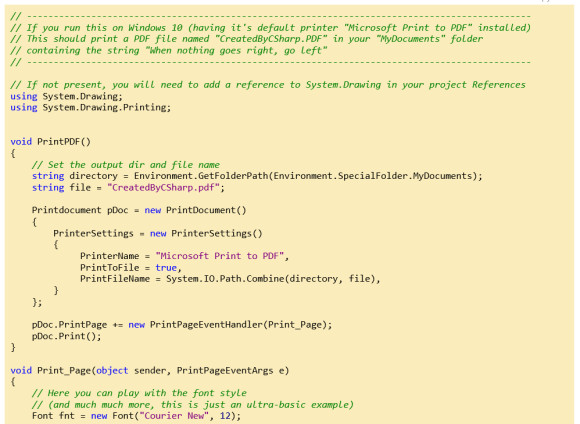Click the "string directory = Environment.GetFolderPath" line
The height and width of the screenshot is (424, 580).
(x=257, y=176)
